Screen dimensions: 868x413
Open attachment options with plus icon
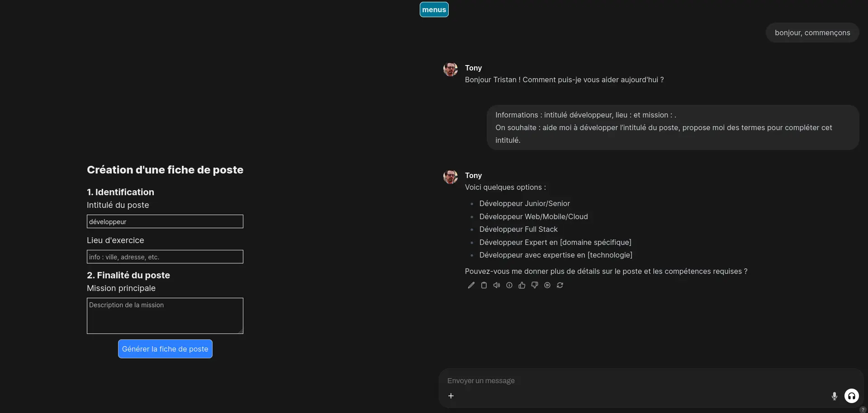(x=451, y=396)
